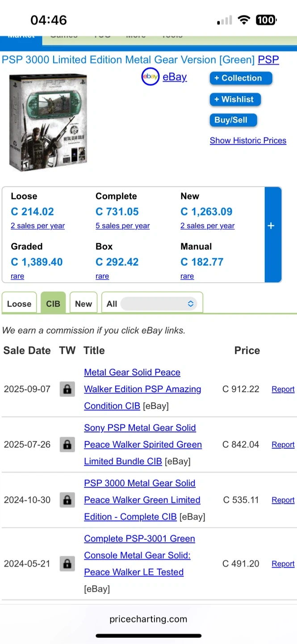Click the eBay logo icon
The image size is (297, 644).
click(151, 77)
